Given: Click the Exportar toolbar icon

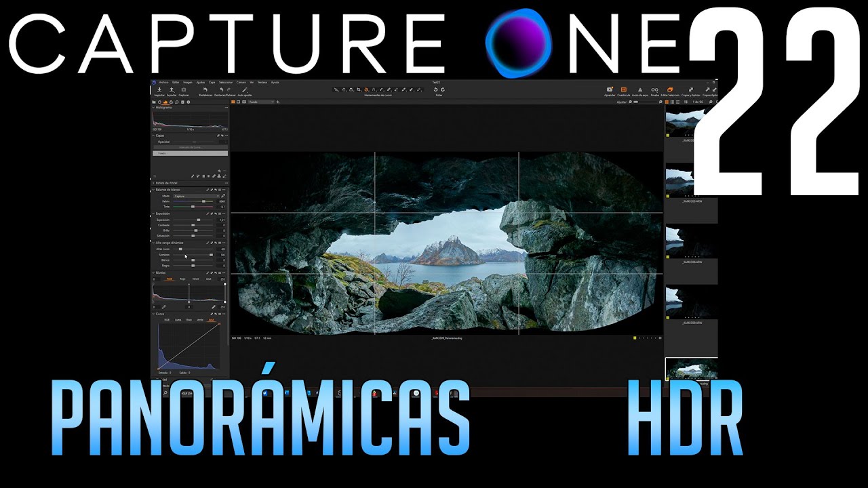Looking at the screenshot, I should pos(172,89).
